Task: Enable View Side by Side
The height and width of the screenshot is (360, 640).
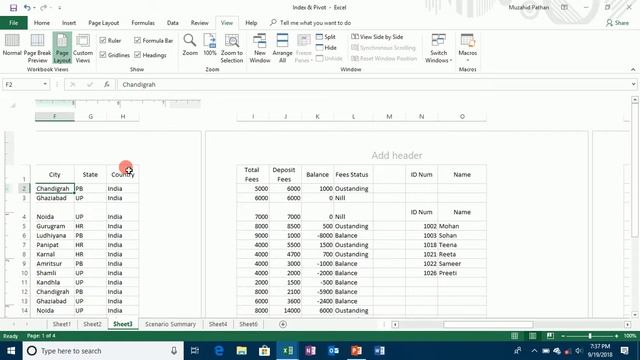Action: [x=377, y=37]
